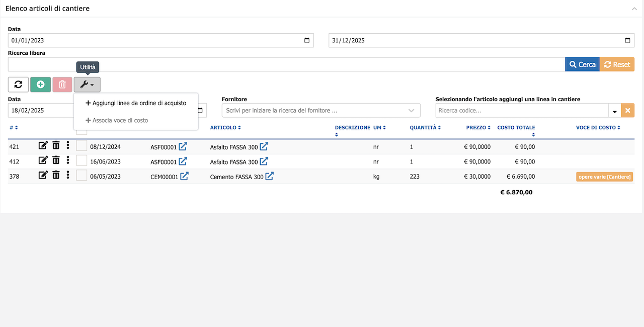Edit row 378 with the pencil icon

tap(43, 176)
